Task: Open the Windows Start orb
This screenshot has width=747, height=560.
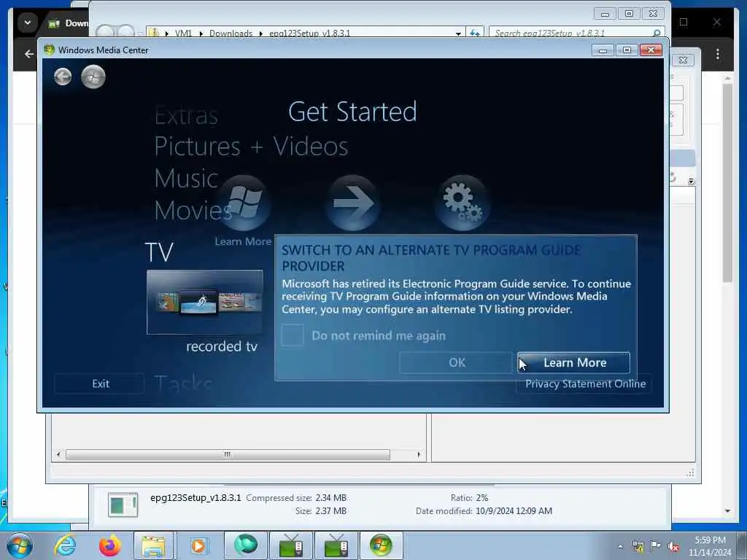Action: coord(20,545)
